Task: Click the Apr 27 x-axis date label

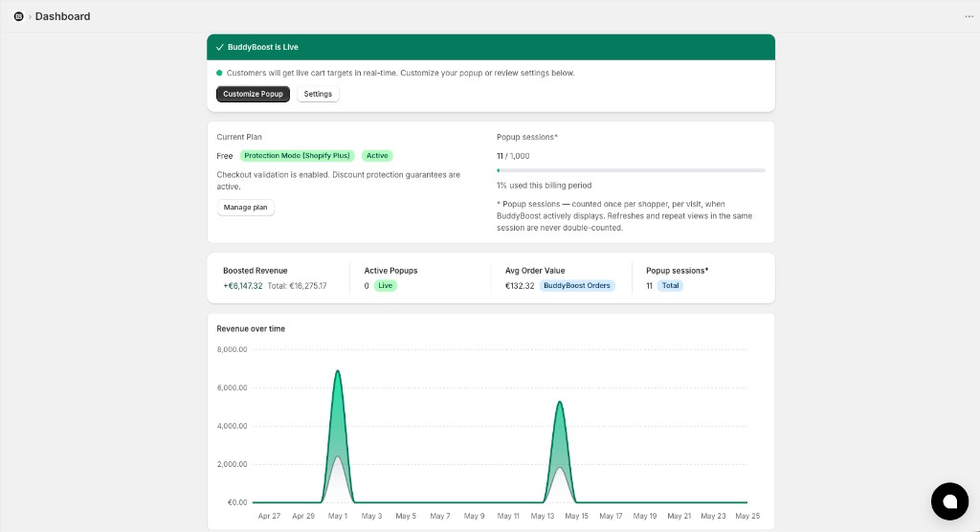Action: (x=269, y=517)
